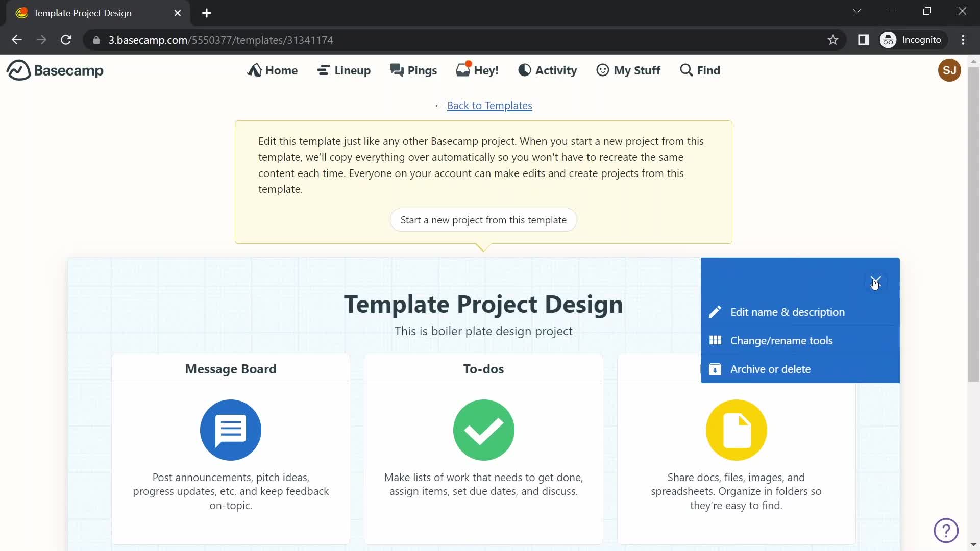Click the Basecamp logo

[x=55, y=70]
